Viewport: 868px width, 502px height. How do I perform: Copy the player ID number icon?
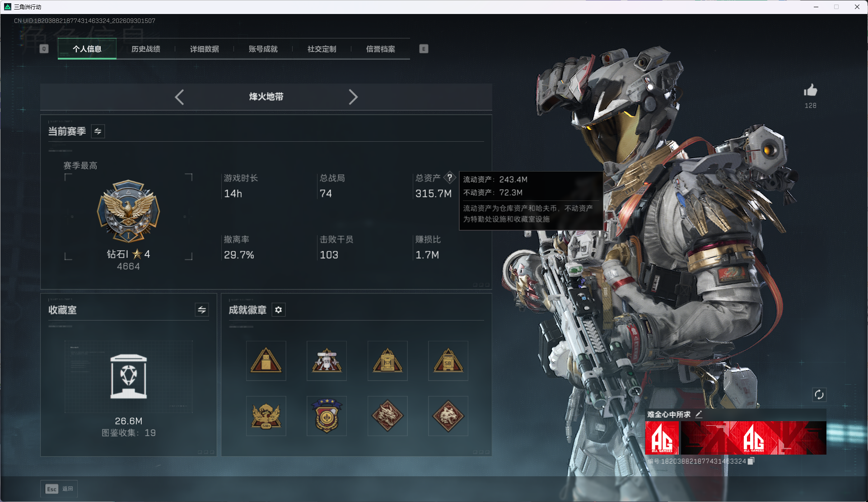pos(751,461)
